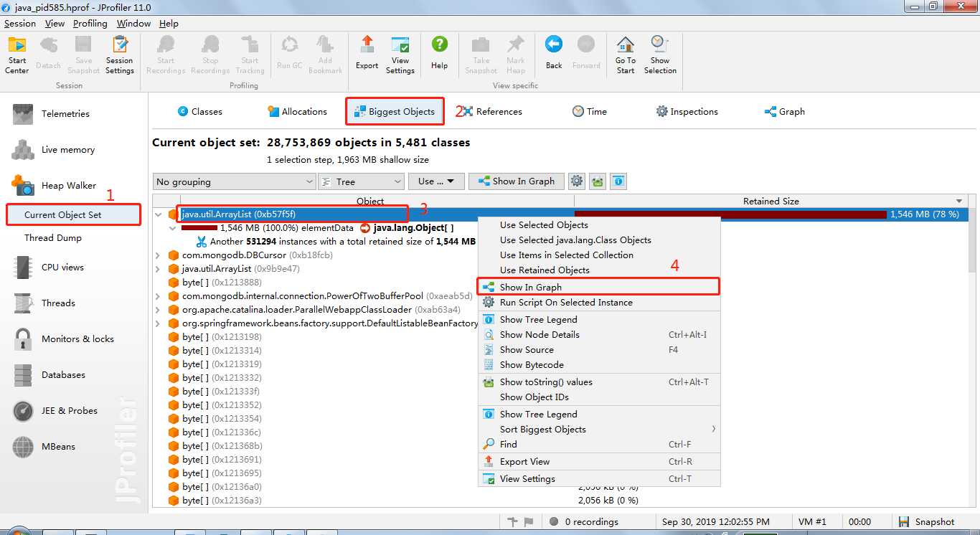Open the Start Center toolbar icon
Screen dimensions: 980x535
17,55
